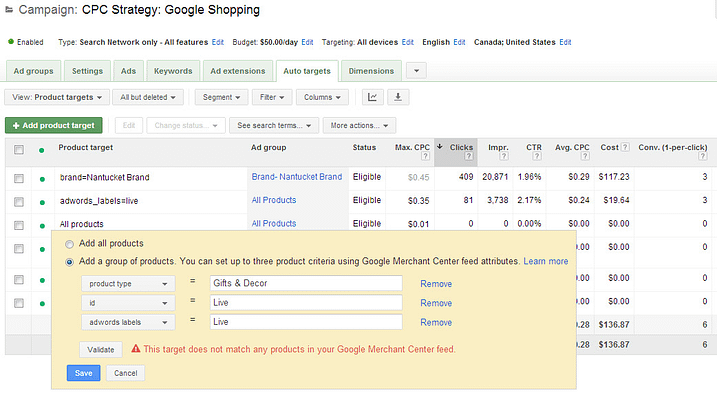Click the Product target column header
Image resolution: width=717 pixels, height=393 pixels.
(86, 147)
